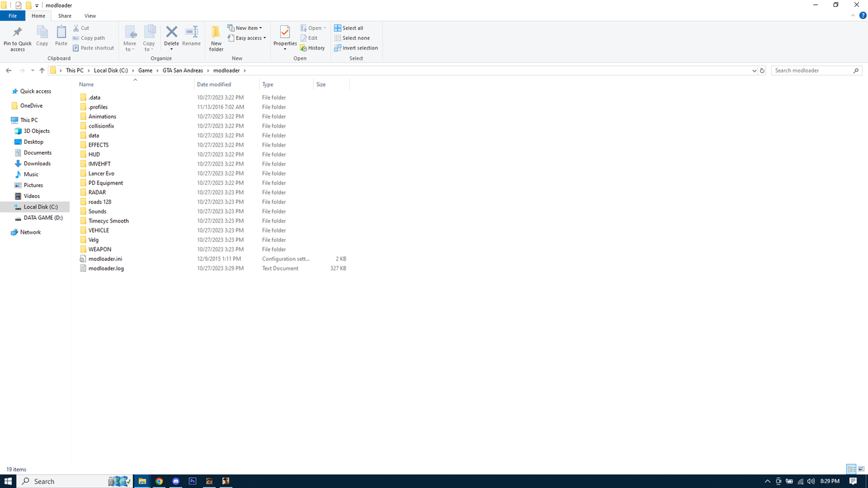Go back with the Back arrow

coord(9,70)
